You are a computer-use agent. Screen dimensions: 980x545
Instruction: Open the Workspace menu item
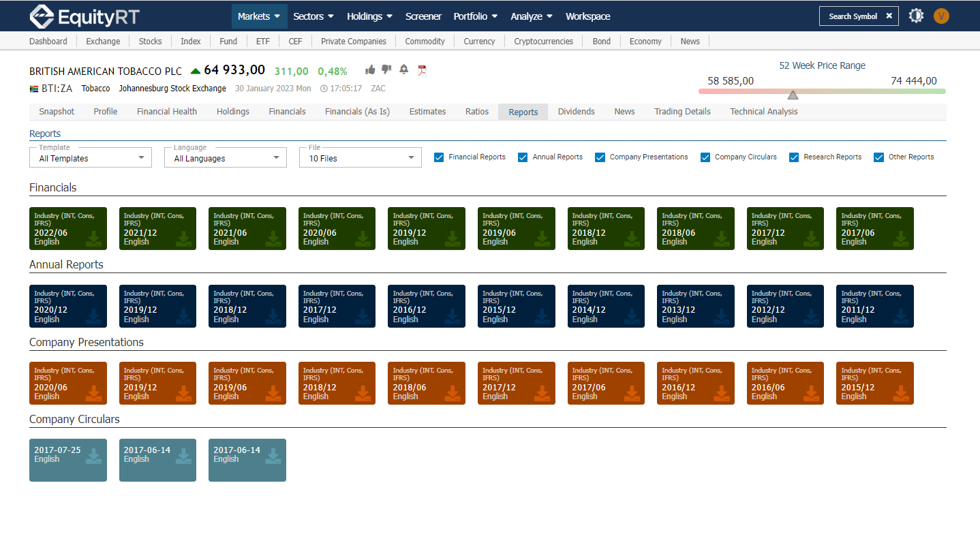pos(588,16)
